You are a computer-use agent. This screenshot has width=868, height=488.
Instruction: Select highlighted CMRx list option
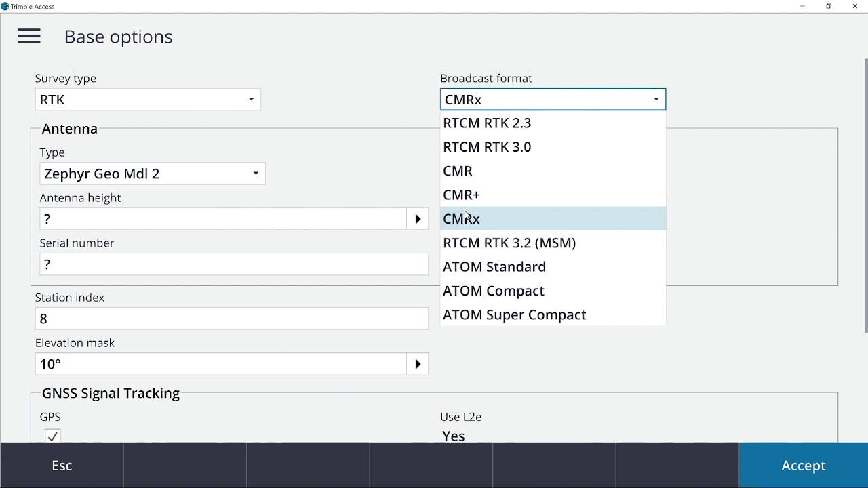(x=553, y=219)
